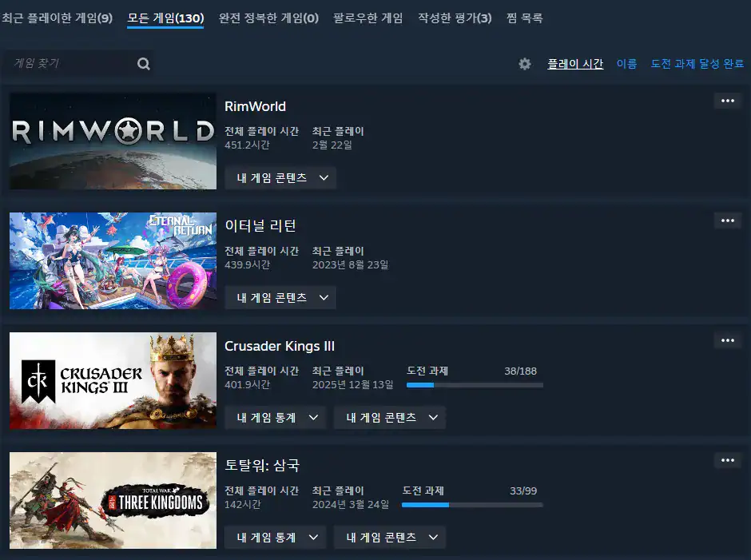Click Crusader Kings III 도전 과제 label
The height and width of the screenshot is (560, 751).
coord(427,371)
